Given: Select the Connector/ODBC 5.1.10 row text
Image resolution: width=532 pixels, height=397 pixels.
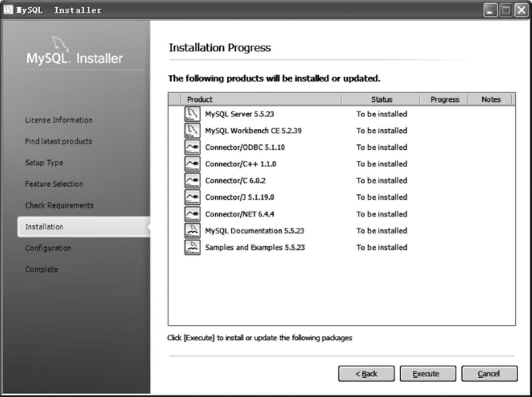Looking at the screenshot, I should [245, 147].
